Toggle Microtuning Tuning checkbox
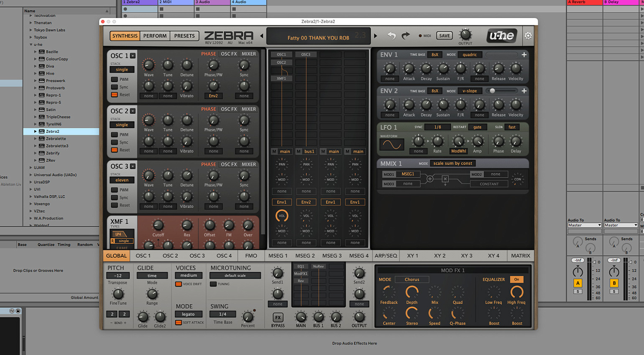 point(213,284)
